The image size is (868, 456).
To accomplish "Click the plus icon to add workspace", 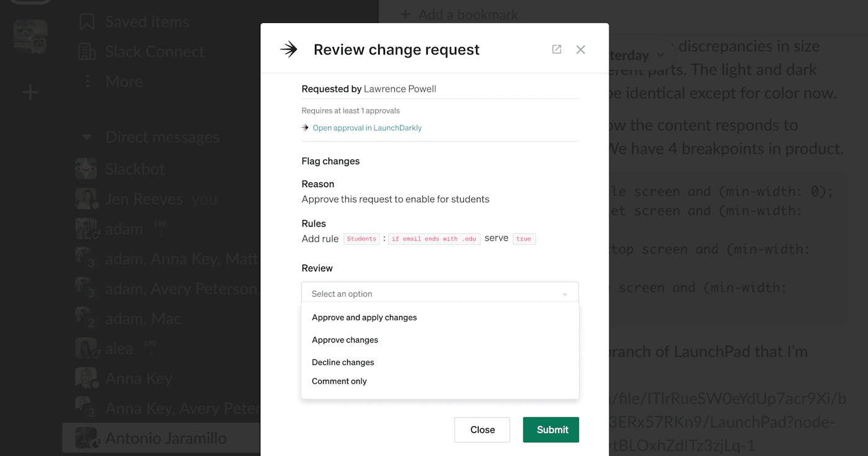I will 30,93.
